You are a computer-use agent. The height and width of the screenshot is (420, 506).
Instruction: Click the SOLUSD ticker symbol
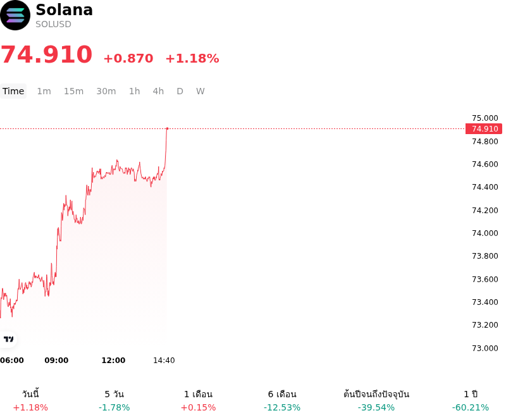click(x=53, y=24)
